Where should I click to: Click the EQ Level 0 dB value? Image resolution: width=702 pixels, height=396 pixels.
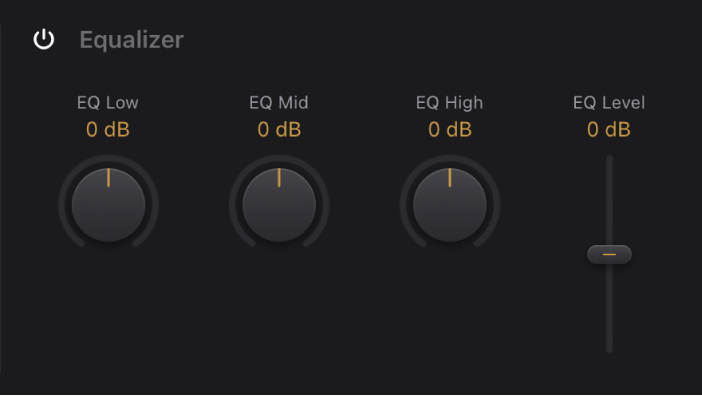click(609, 130)
